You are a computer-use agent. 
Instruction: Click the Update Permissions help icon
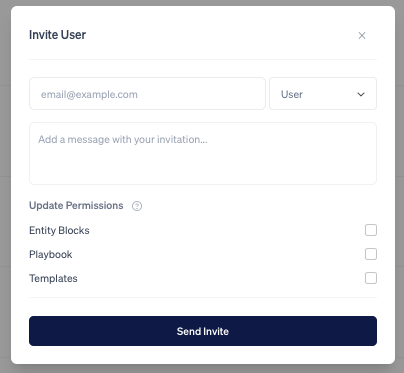pyautogui.click(x=137, y=206)
